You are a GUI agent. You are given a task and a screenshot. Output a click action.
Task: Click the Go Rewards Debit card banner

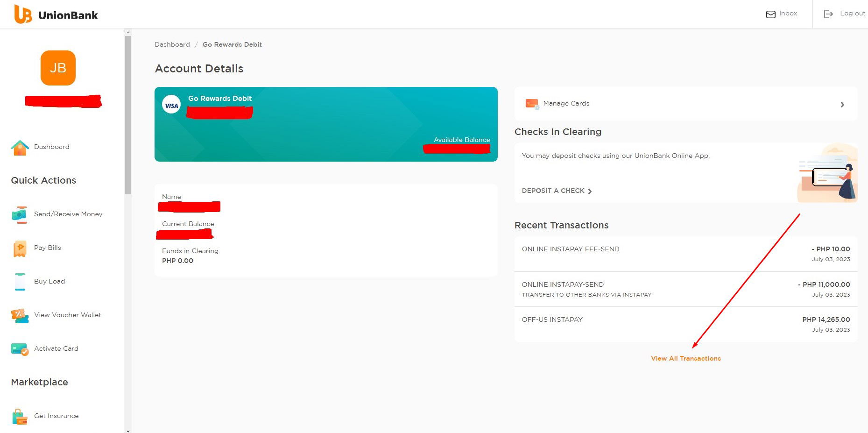point(326,124)
